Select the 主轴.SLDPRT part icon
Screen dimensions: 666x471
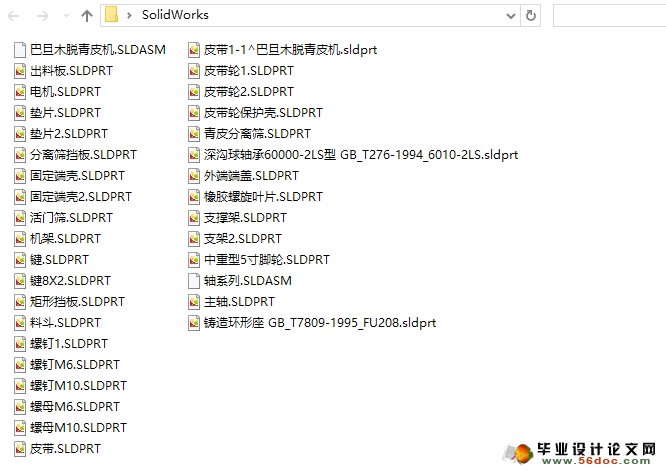click(194, 302)
